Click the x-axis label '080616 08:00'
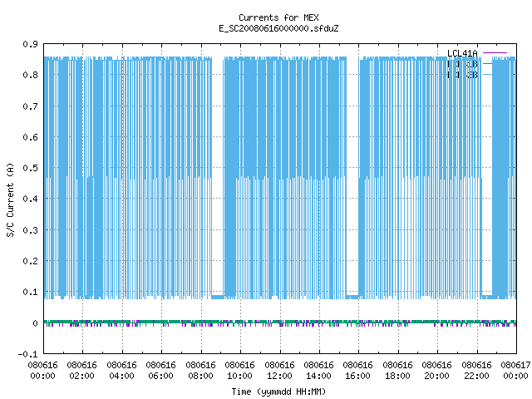 click(201, 371)
